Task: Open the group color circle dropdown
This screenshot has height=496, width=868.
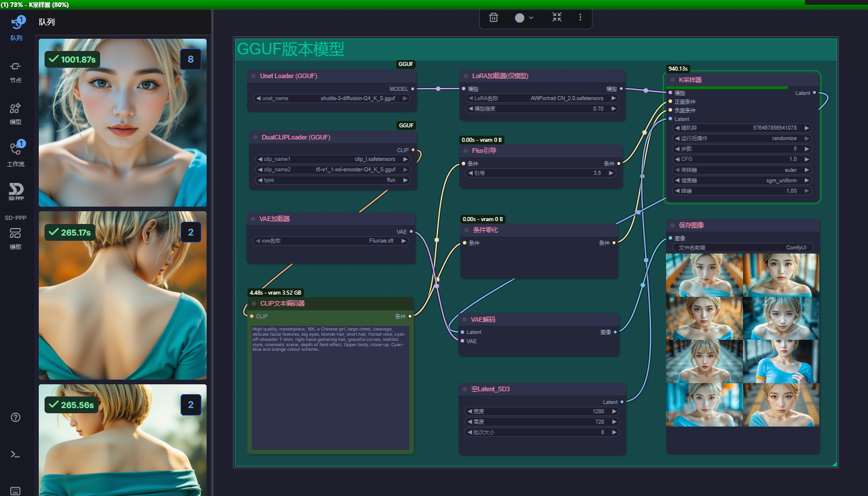Action: pyautogui.click(x=524, y=18)
